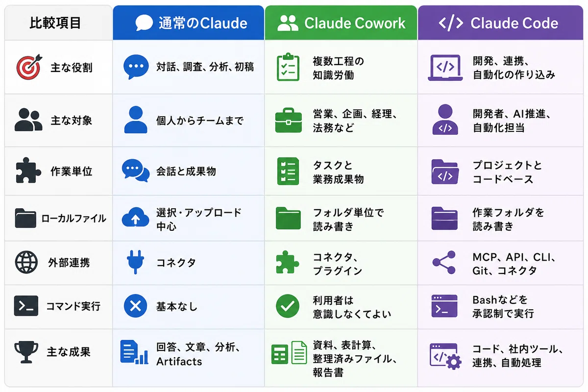Click the text 開発者、AI推進、自動化担当
Screen dimensions: 588x392
513,121
